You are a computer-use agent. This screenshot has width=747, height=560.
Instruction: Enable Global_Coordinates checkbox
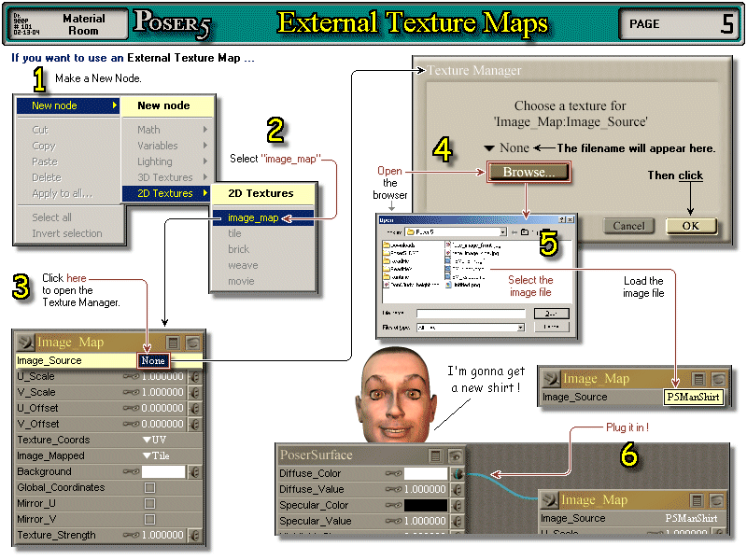tap(150, 487)
